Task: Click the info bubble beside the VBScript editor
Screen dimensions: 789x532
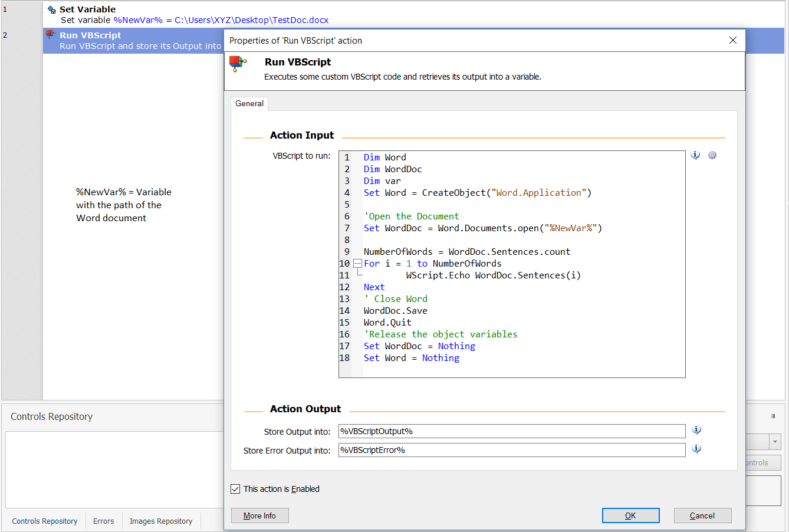Action: coord(695,155)
